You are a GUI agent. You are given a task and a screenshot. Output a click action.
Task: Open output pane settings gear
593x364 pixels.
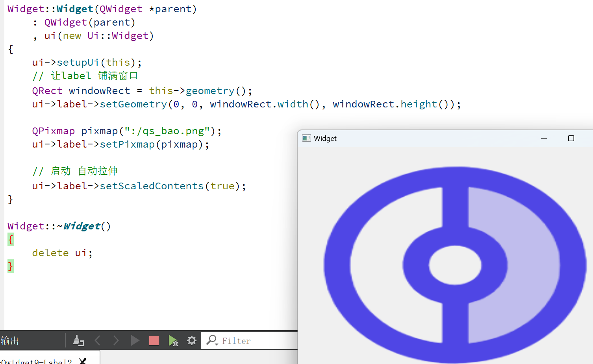pyautogui.click(x=192, y=340)
